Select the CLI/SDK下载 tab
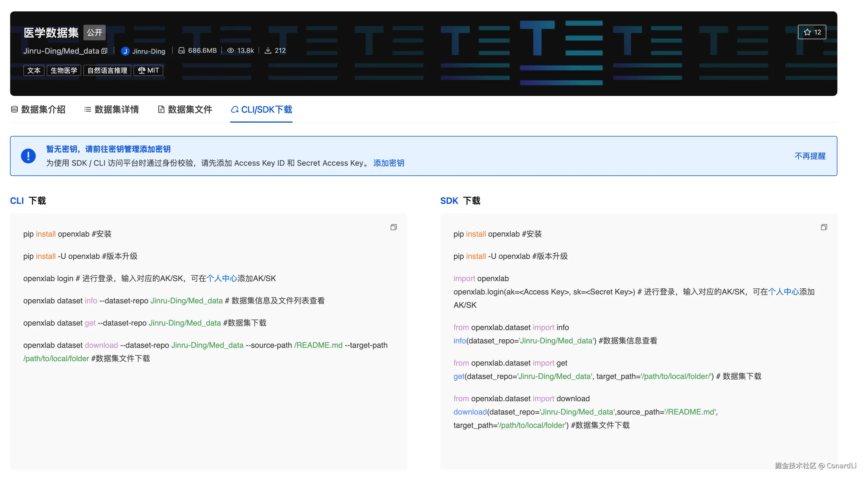868x481 pixels. (x=261, y=109)
